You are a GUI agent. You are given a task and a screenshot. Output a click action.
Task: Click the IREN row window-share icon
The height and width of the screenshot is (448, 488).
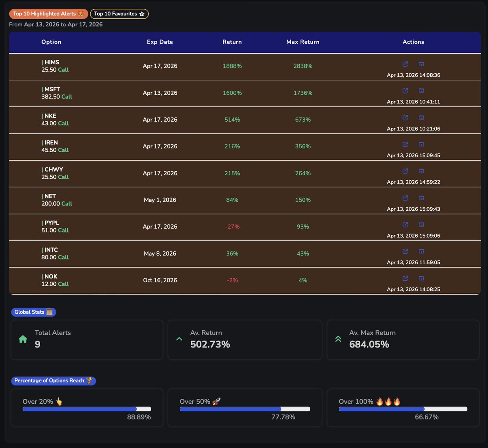tap(421, 144)
